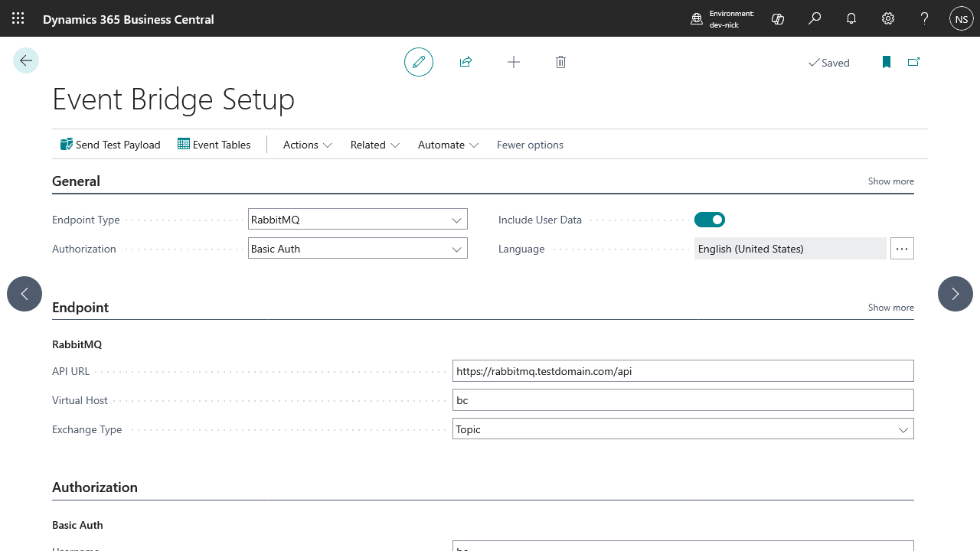Viewport: 980px width, 551px height.
Task: Toggle the bookmark icon
Action: point(887,62)
